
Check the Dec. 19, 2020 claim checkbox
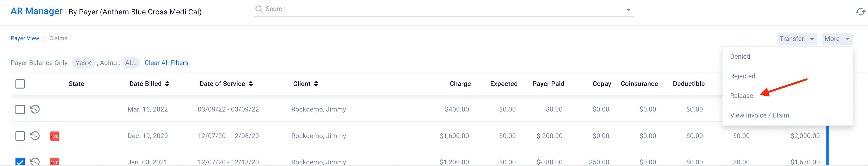coord(20,136)
